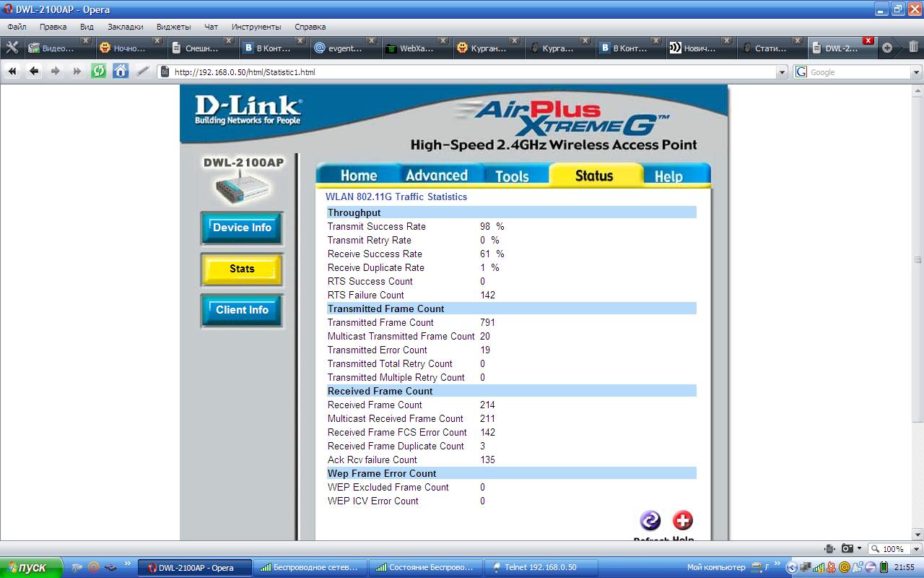
Task: Click the Rewind navigation button
Action: (12, 71)
